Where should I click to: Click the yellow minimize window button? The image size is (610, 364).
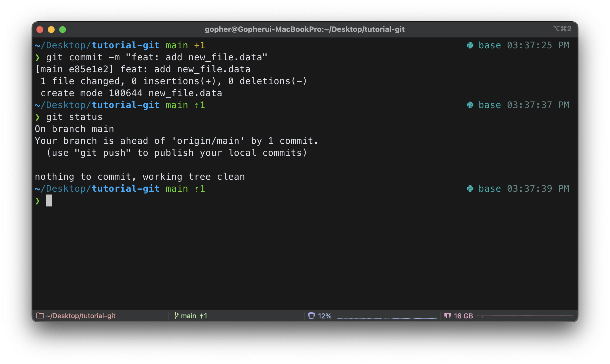click(x=51, y=30)
